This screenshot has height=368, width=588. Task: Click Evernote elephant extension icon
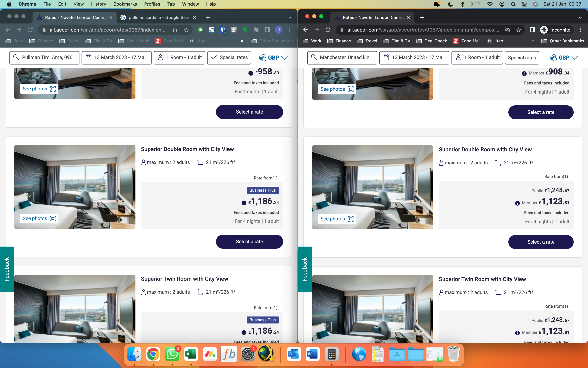click(245, 30)
